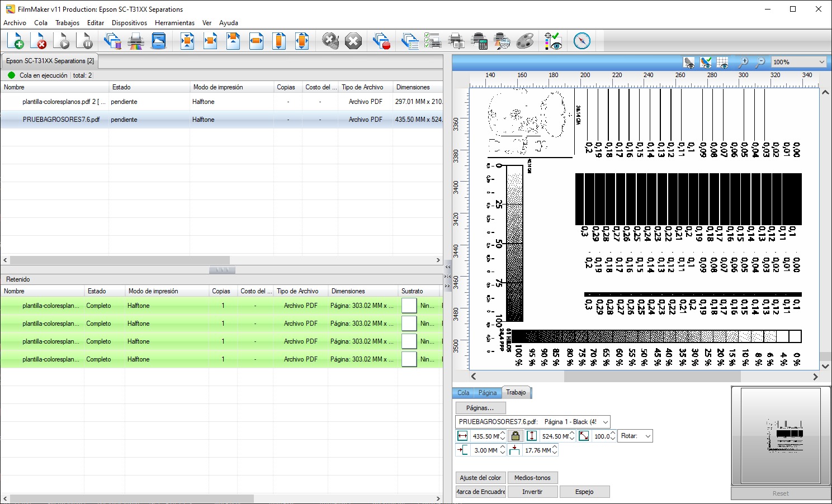Select the page layout preview thumbnail
832x504 pixels.
781,436
